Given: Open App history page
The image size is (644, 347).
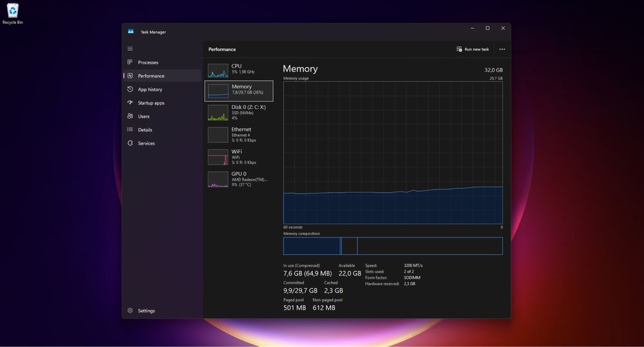Looking at the screenshot, I should pyautogui.click(x=162, y=89).
